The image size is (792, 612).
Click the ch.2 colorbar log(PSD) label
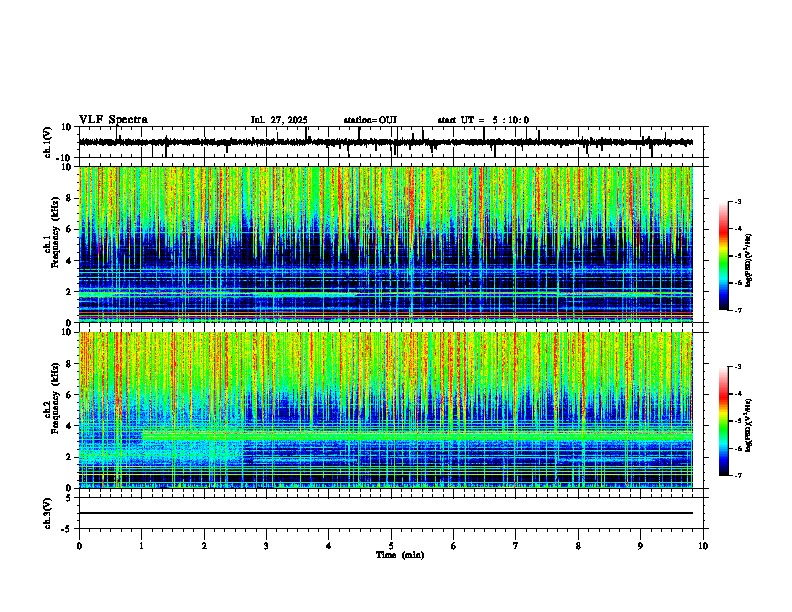click(749, 425)
